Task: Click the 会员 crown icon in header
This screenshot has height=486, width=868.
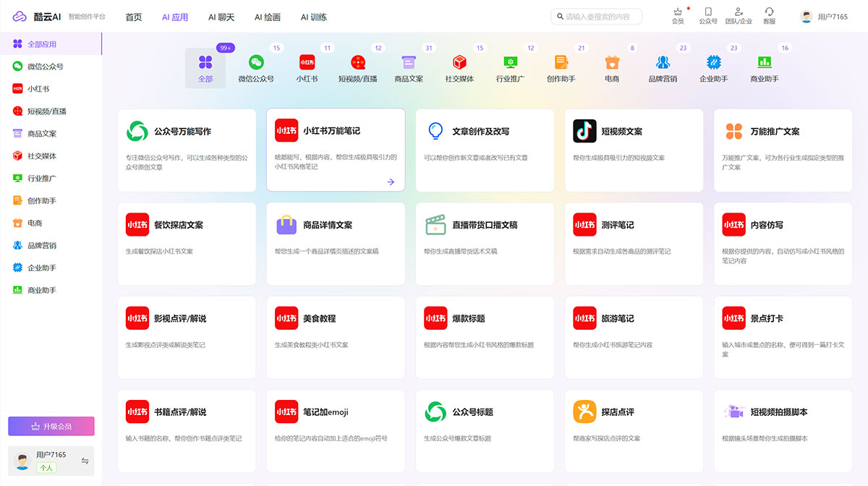Action: point(677,12)
